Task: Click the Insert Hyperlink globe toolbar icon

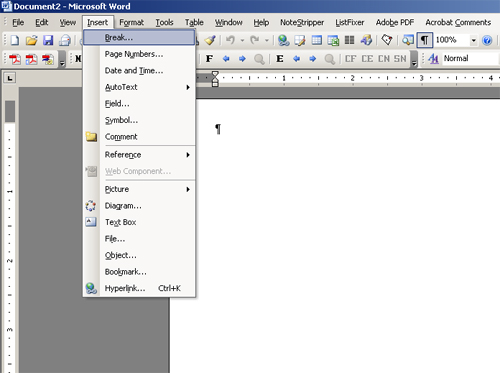Action: click(284, 40)
